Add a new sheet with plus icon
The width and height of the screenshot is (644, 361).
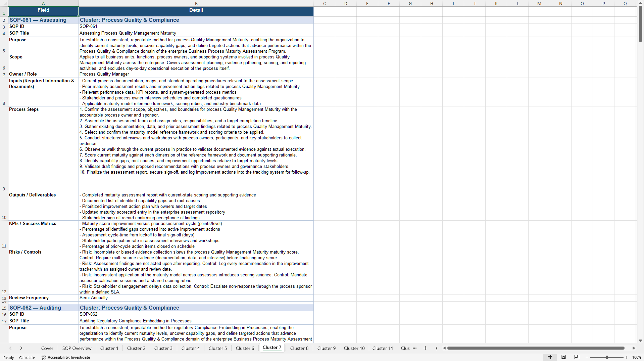point(425,348)
